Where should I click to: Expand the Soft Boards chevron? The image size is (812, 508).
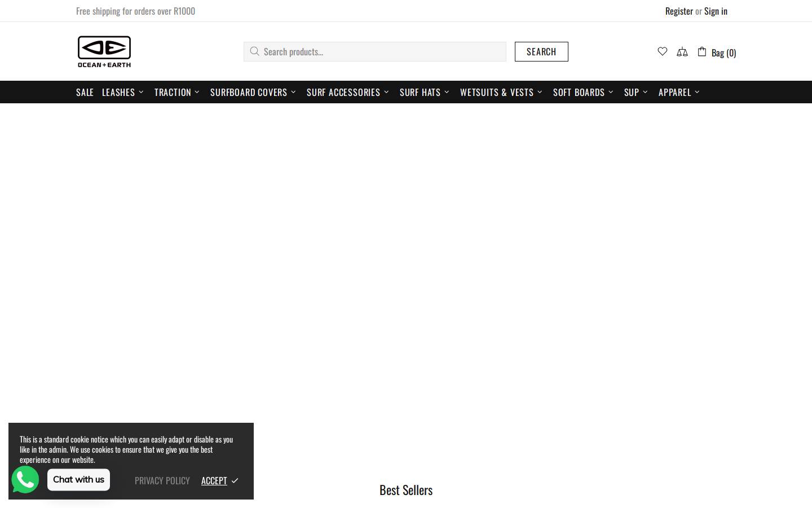(x=611, y=92)
